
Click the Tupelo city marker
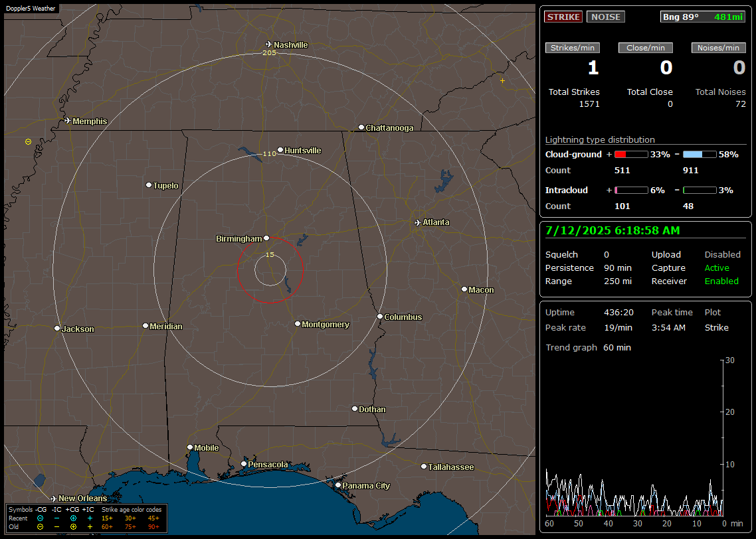click(x=149, y=185)
